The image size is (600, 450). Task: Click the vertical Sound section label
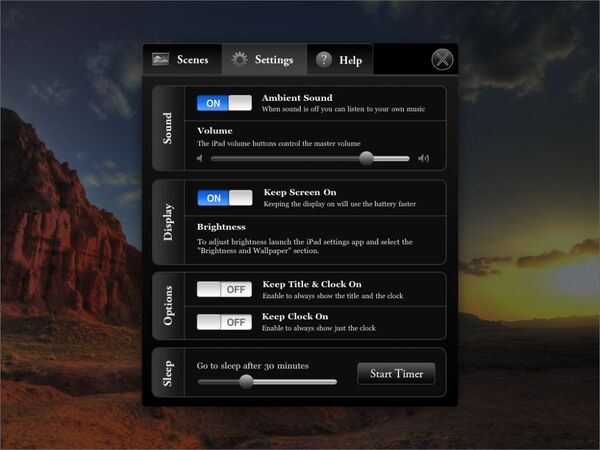coord(167,128)
